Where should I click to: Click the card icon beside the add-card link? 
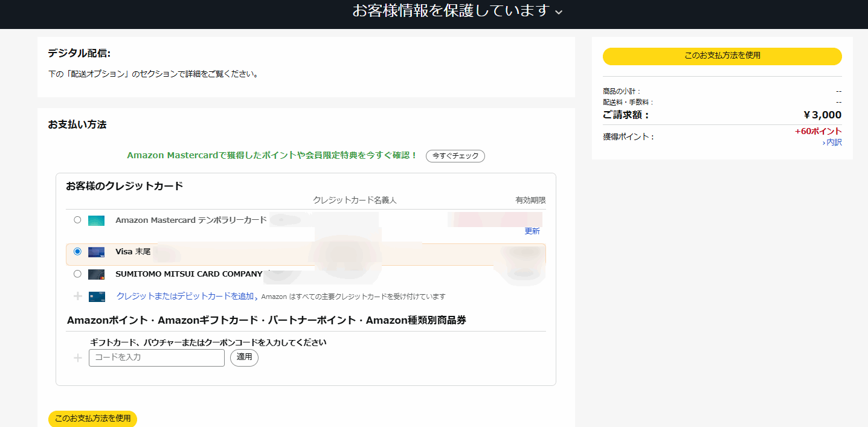pos(97,297)
